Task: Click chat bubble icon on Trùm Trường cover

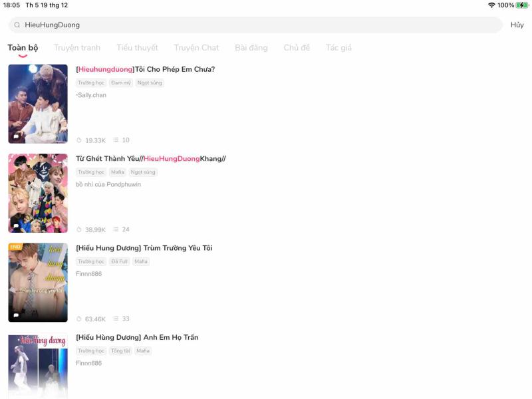Action: (16, 315)
